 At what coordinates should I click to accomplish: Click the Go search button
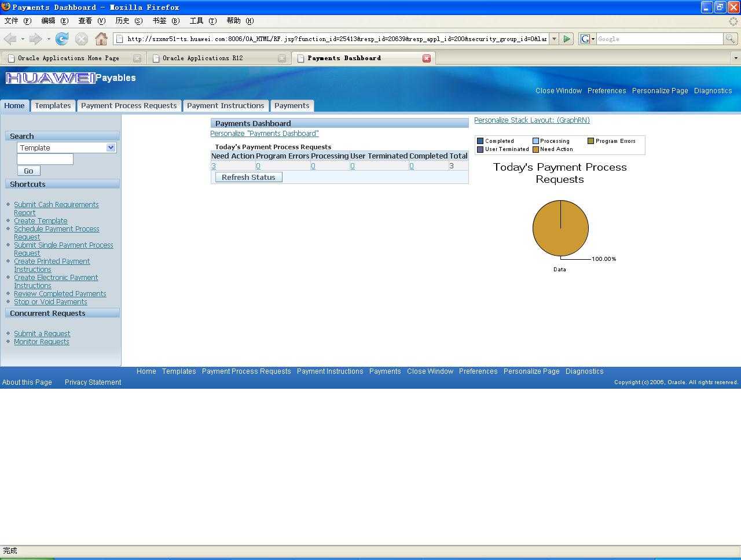(28, 171)
